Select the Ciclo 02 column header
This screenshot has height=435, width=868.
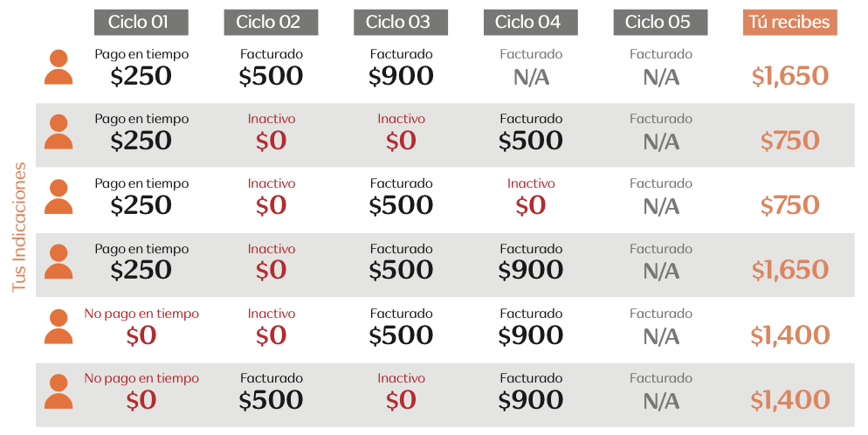click(271, 22)
